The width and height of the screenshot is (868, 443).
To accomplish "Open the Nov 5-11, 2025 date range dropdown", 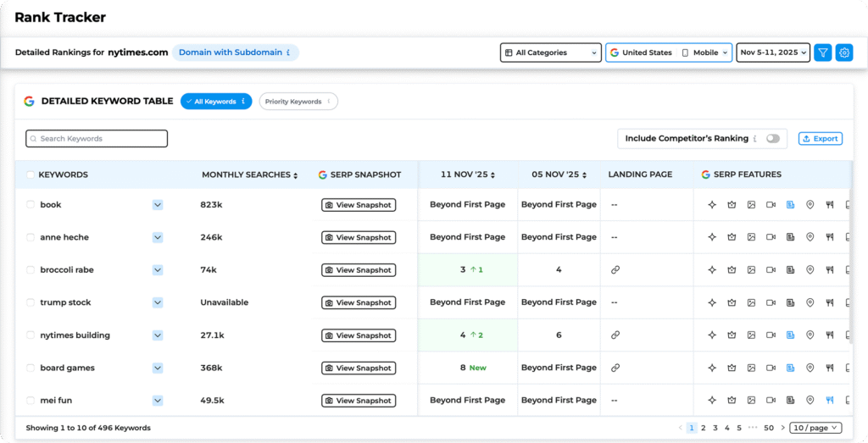I will [773, 53].
